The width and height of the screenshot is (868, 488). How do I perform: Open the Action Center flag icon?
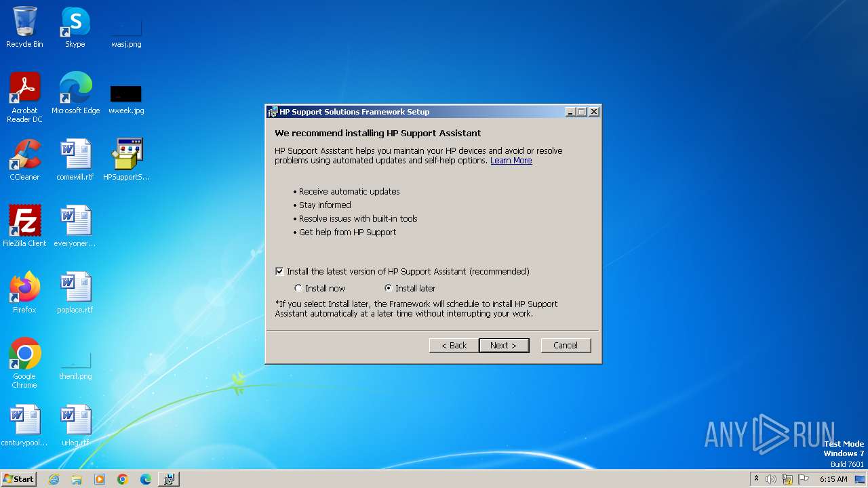pyautogui.click(x=804, y=479)
